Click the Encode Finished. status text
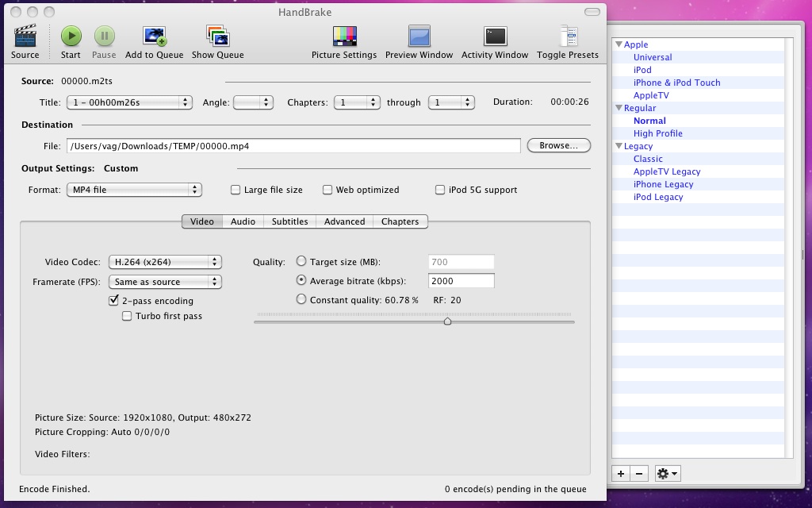The image size is (812, 508). pyautogui.click(x=55, y=489)
